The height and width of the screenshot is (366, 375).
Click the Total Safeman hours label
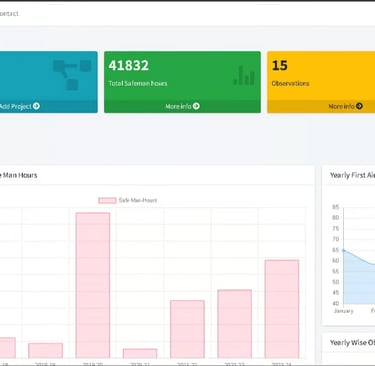click(138, 83)
